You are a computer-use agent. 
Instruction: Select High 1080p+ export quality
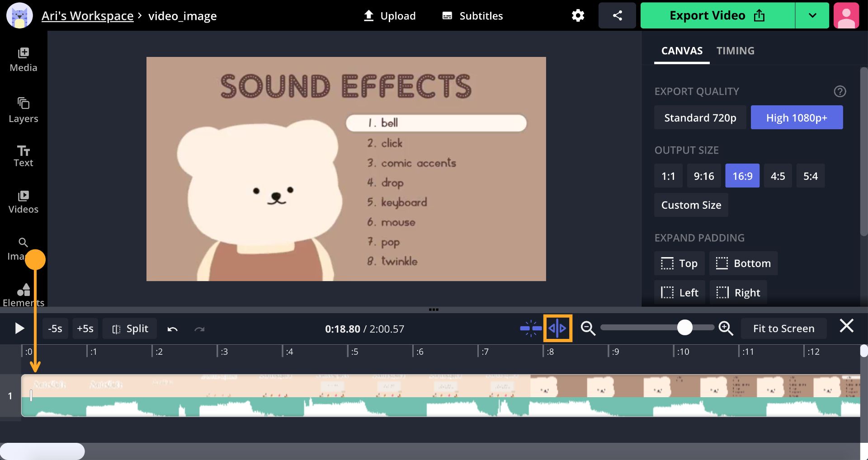pyautogui.click(x=797, y=117)
